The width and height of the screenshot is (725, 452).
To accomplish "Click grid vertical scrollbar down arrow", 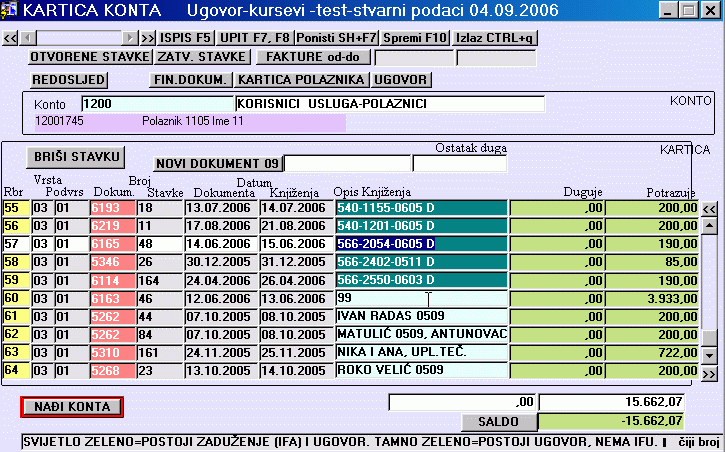I will click(x=709, y=355).
